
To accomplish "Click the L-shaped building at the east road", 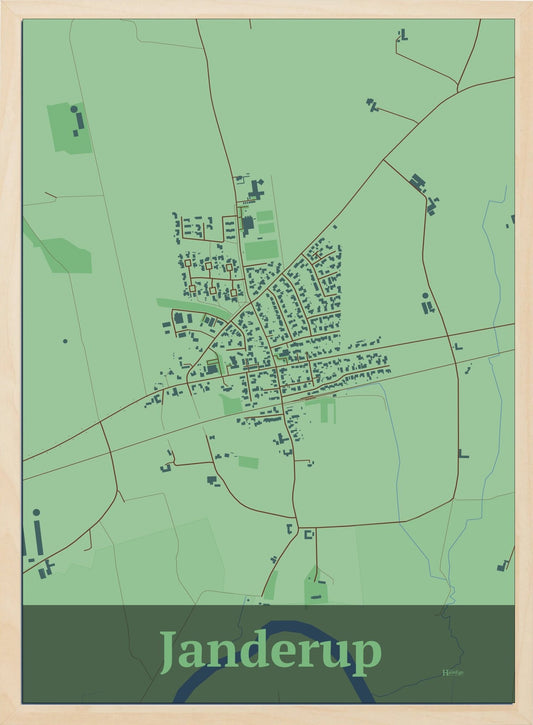I will [x=463, y=454].
